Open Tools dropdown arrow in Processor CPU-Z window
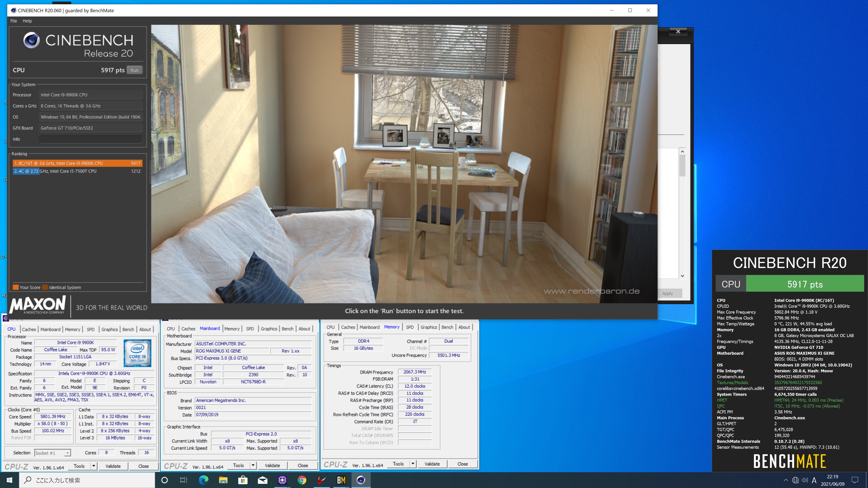The height and width of the screenshot is (488, 868). [x=94, y=466]
